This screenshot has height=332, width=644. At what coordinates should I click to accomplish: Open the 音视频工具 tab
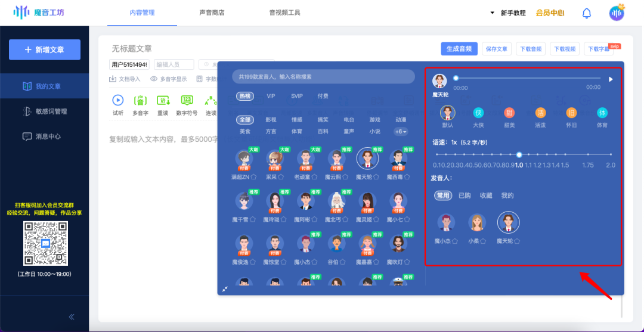point(284,13)
